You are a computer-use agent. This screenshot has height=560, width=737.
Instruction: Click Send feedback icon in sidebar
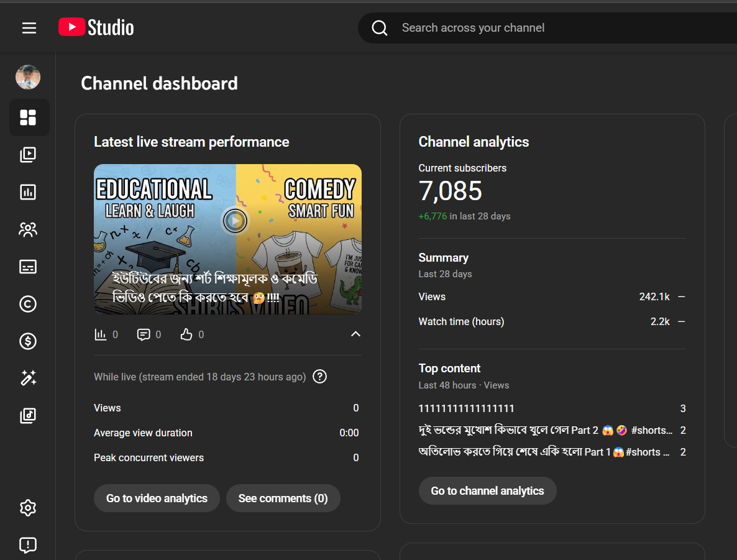click(x=28, y=545)
